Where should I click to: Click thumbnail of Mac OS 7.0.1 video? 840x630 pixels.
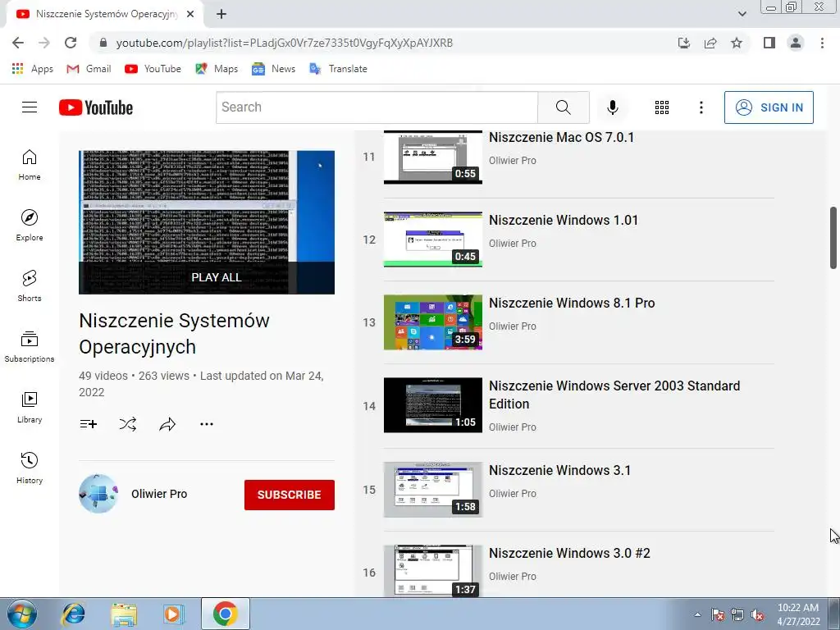[x=433, y=157]
